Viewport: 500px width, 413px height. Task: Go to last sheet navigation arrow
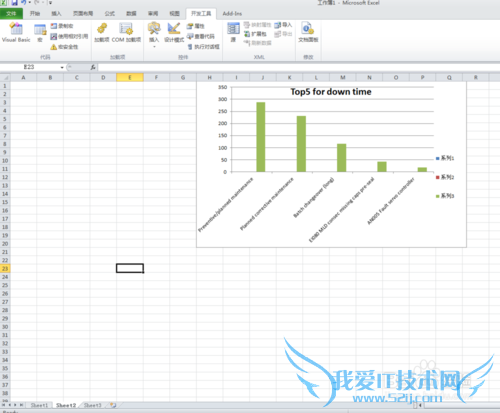coord(21,405)
